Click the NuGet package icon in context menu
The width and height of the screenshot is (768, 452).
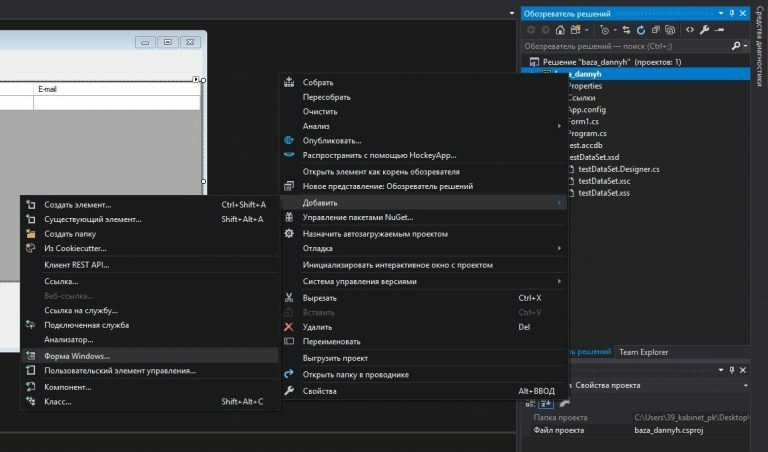[x=289, y=217]
